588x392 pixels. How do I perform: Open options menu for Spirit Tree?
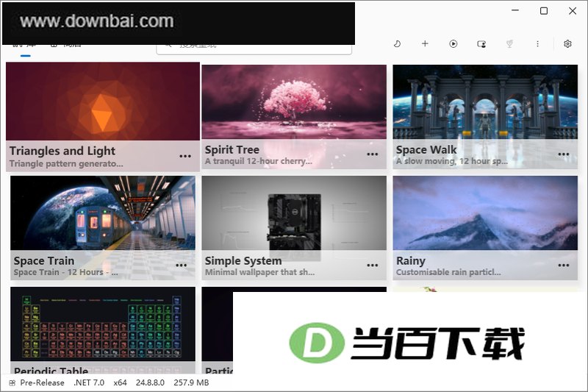373,154
